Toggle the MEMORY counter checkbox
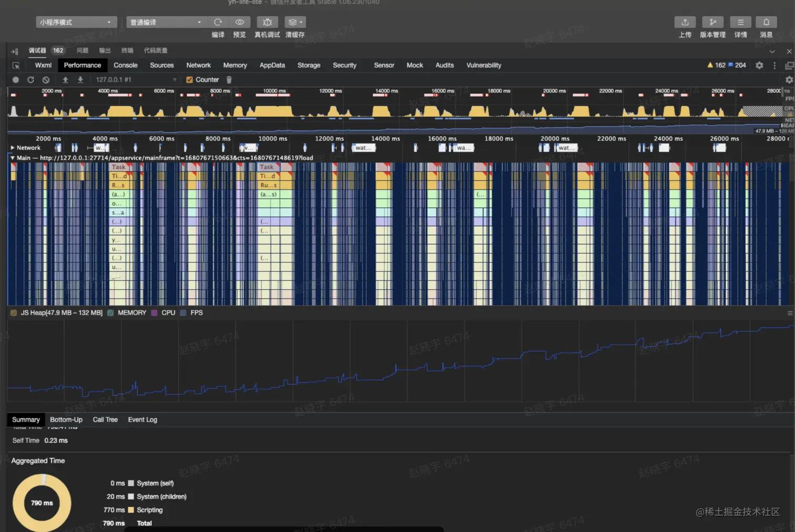Screen dimensions: 795x532 click(110, 313)
